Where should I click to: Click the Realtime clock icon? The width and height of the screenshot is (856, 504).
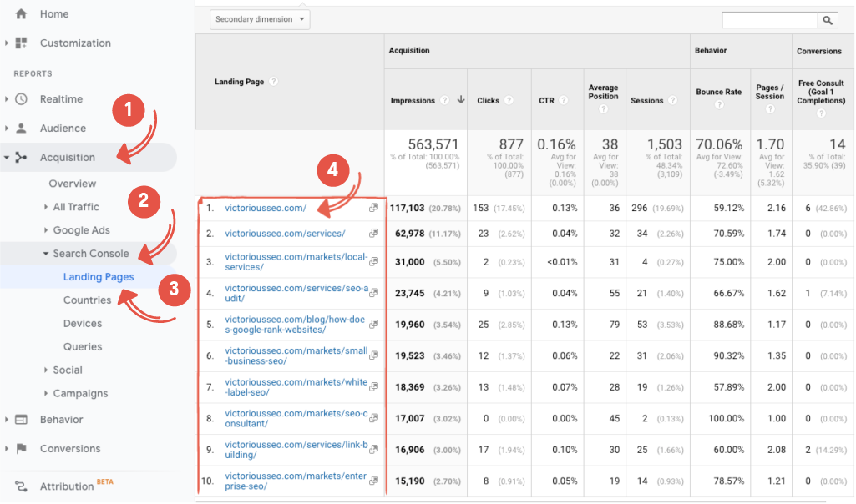tap(21, 99)
